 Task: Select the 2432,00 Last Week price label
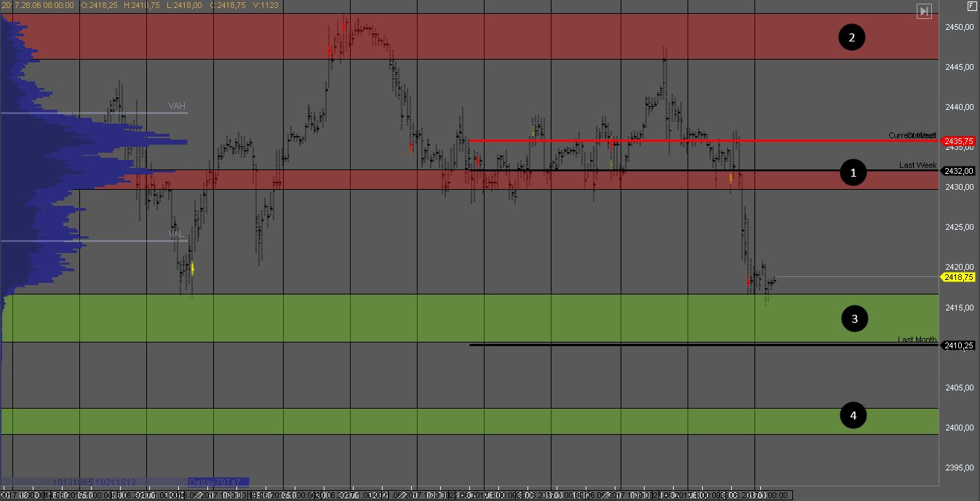tap(957, 171)
